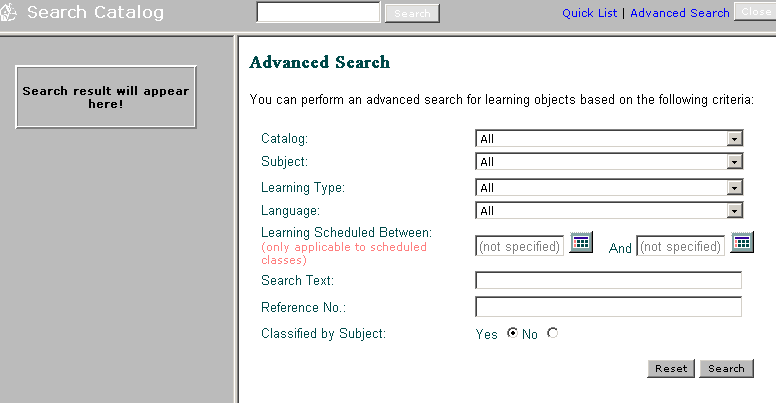Click the bottom Search button in form
This screenshot has height=403, width=776.
tap(726, 368)
